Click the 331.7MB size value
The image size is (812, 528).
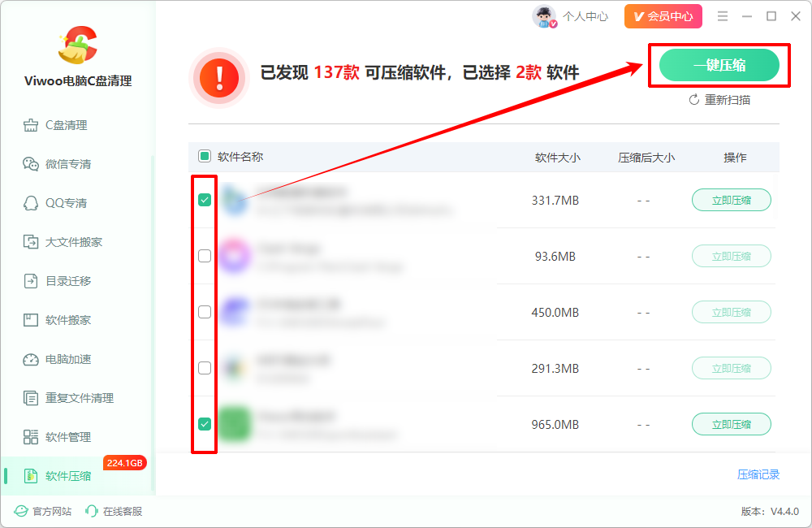tap(555, 200)
